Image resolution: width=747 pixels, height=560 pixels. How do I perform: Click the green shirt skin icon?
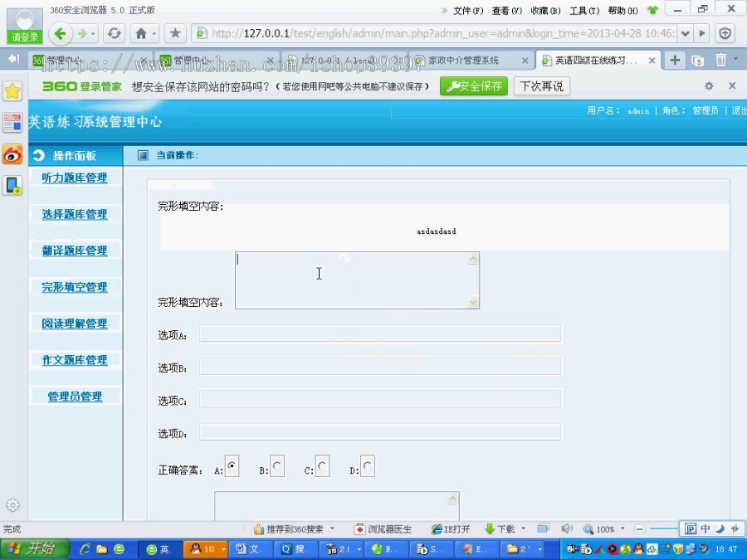[652, 10]
